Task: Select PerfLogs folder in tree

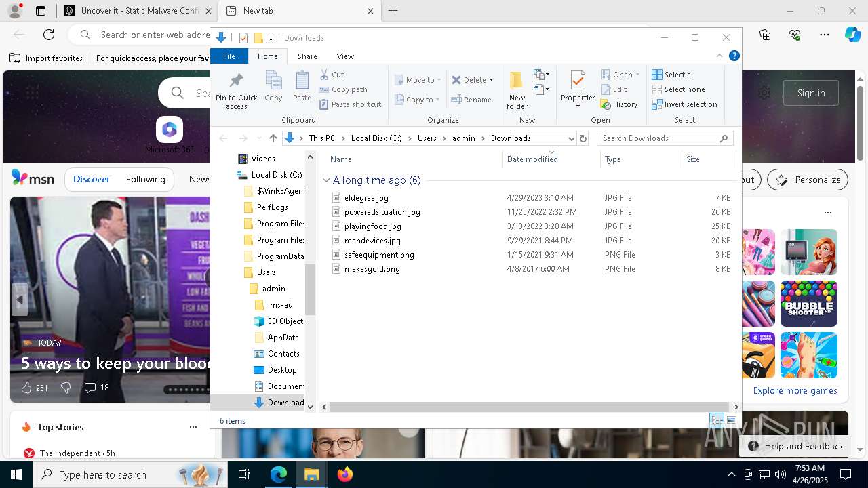Action: point(272,207)
